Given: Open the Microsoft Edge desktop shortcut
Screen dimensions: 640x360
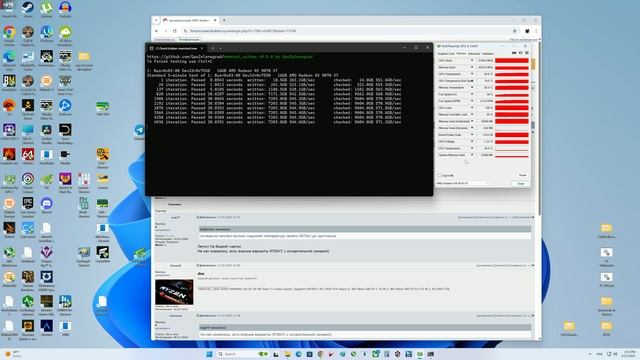Looking at the screenshot, I should (x=9, y=57).
